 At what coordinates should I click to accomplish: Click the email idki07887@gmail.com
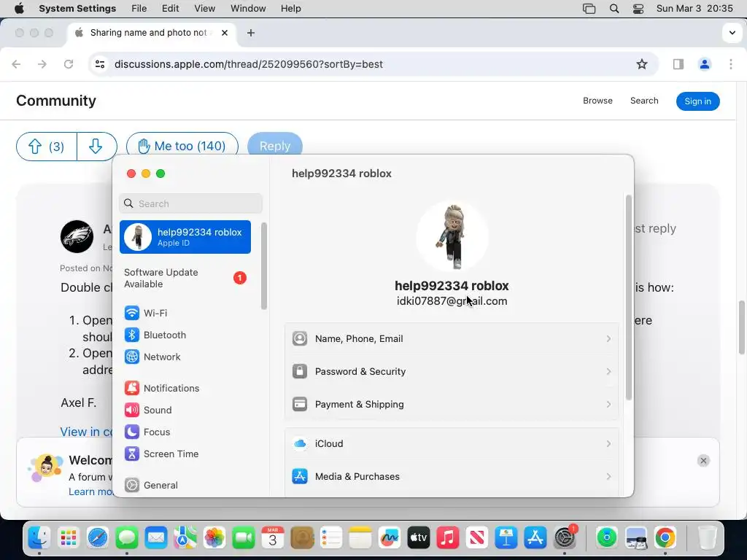452,301
